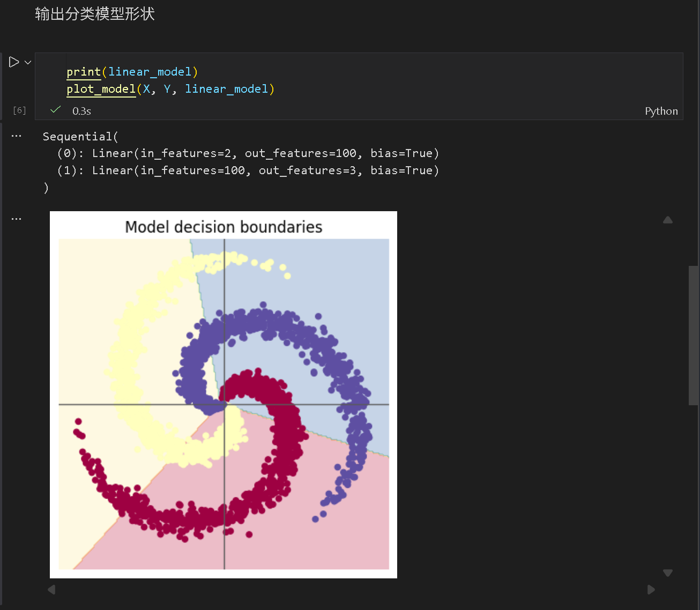Click the [6] execution count label
Image resolution: width=700 pixels, height=610 pixels.
point(19,110)
